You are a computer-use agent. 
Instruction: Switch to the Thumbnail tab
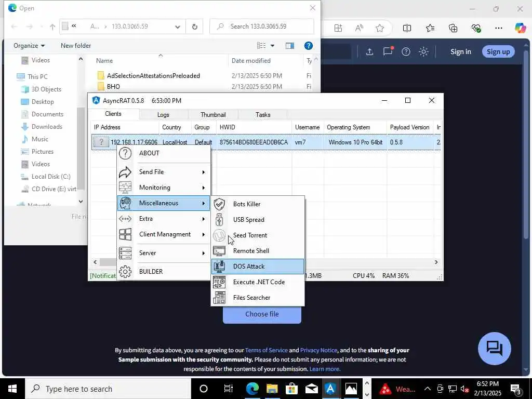[213, 115]
